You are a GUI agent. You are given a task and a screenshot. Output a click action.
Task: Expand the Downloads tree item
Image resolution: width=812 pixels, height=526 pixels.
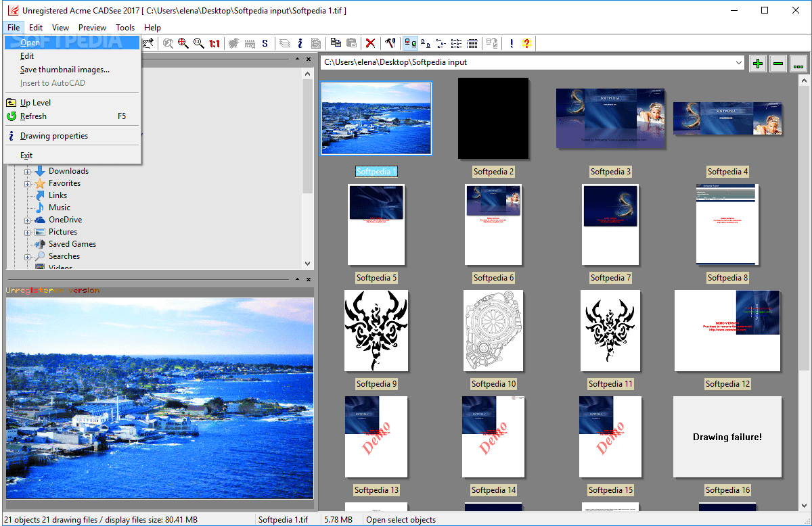[x=27, y=170]
